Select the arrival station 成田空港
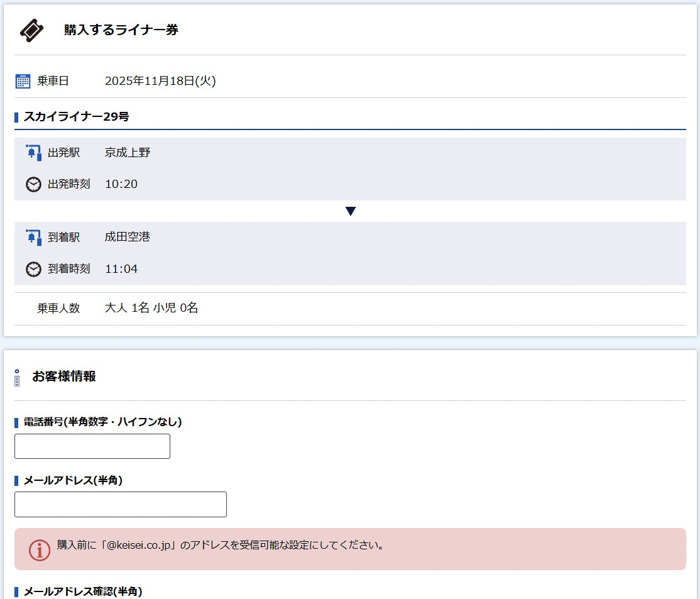This screenshot has width=700, height=599. [x=128, y=237]
